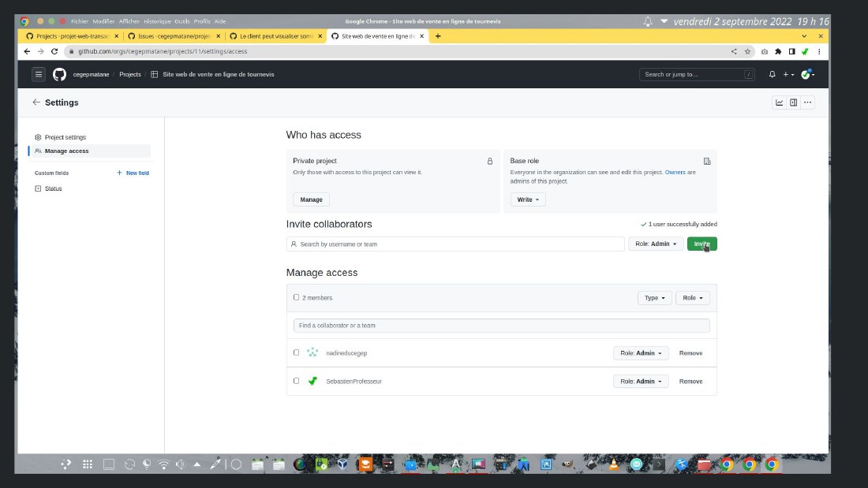The image size is (868, 488).
Task: Click the Search or jump to box
Action: [697, 74]
